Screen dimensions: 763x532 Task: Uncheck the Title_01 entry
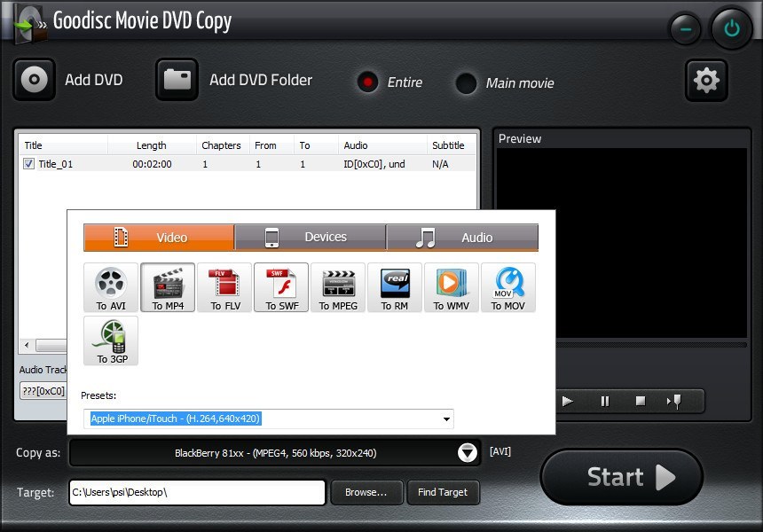(x=28, y=163)
